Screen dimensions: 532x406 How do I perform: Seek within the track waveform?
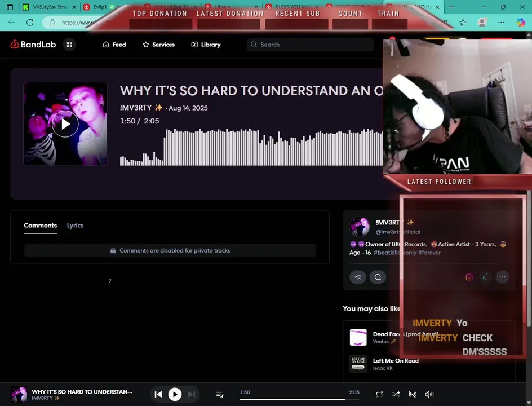pos(251,147)
